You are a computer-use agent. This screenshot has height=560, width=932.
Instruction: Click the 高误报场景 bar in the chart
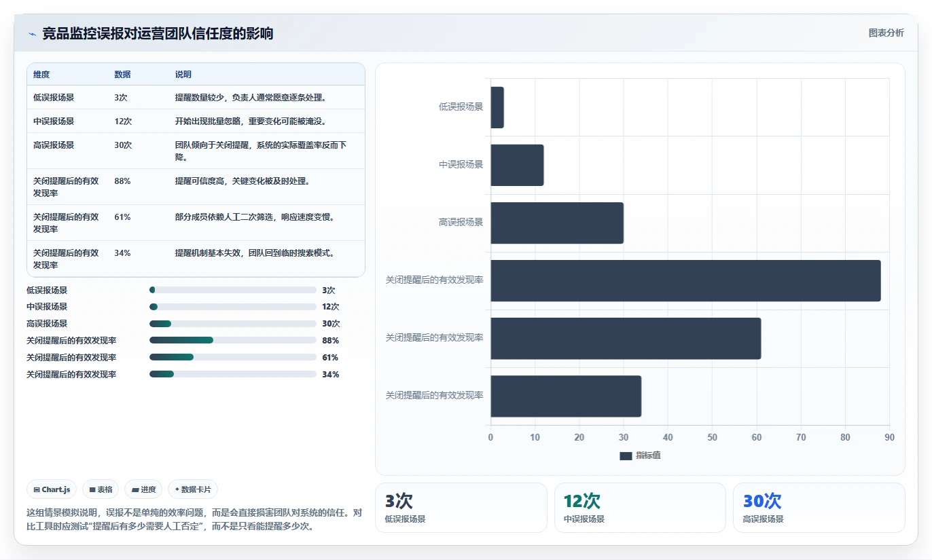[557, 223]
